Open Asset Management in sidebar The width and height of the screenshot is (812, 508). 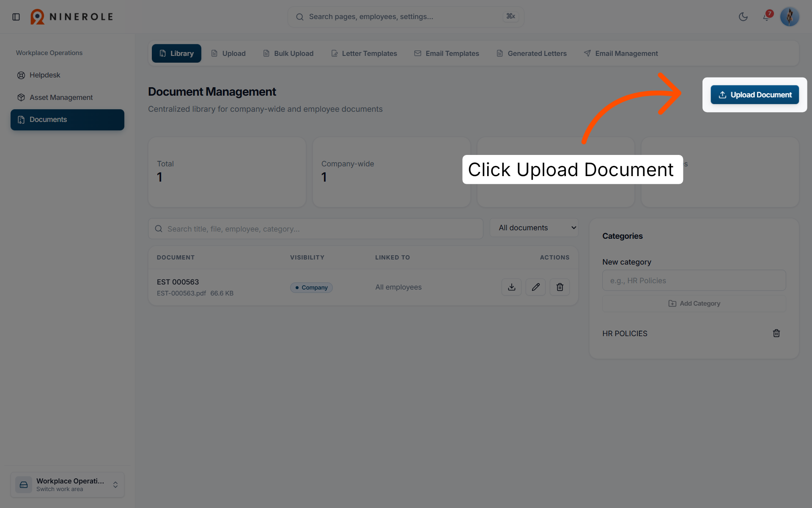point(67,97)
